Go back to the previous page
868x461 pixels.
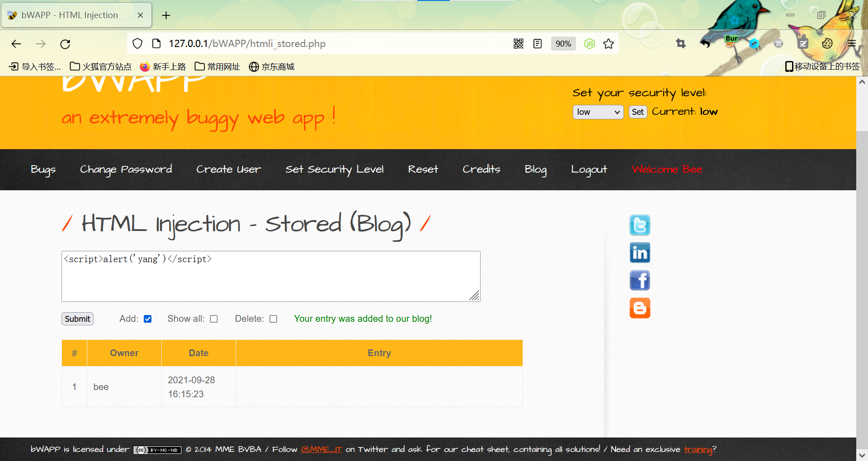click(x=16, y=44)
